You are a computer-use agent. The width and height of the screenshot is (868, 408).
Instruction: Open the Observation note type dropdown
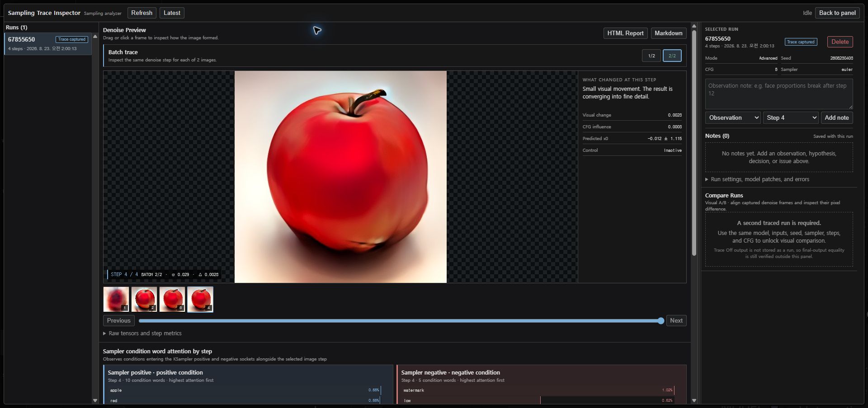tap(733, 118)
